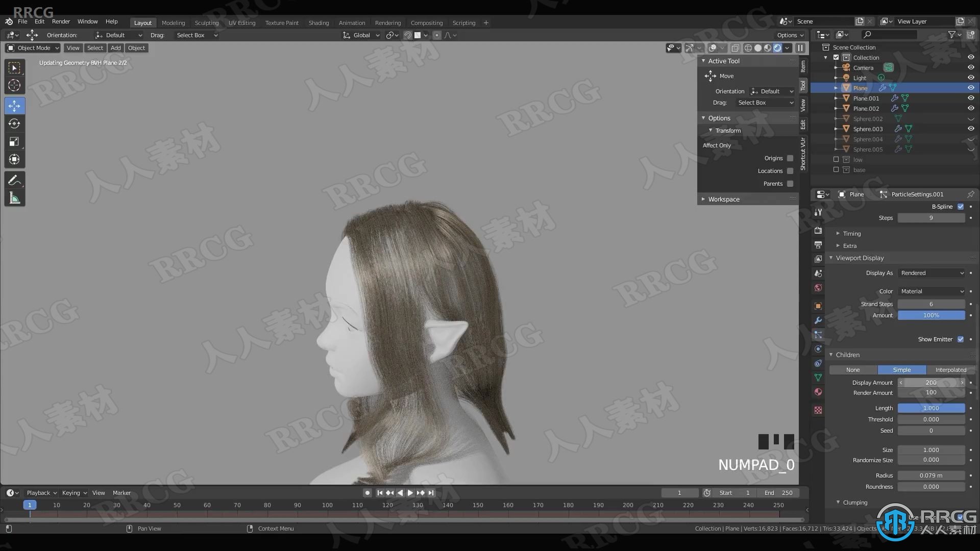Image resolution: width=980 pixels, height=551 pixels.
Task: Click Simple children radio button
Action: (x=901, y=369)
